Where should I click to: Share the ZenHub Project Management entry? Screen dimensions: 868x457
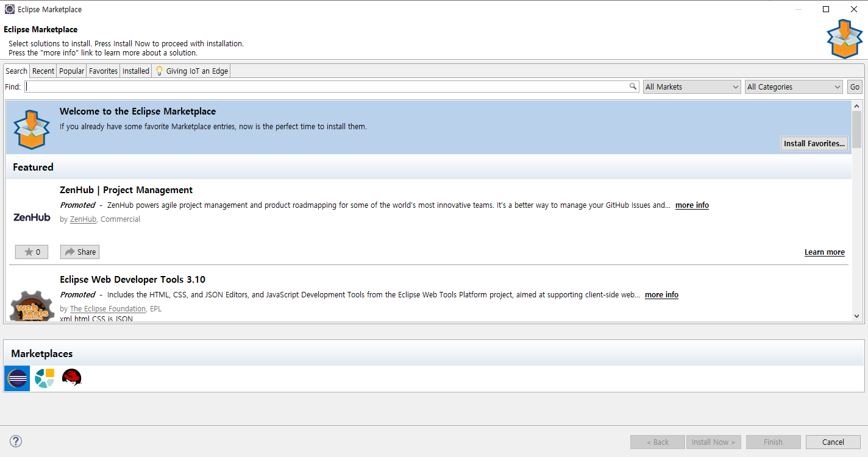tap(80, 252)
